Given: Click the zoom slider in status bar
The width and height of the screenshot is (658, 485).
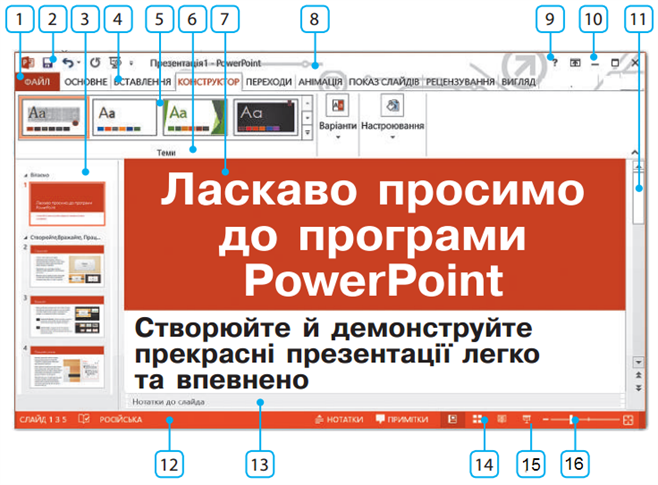Looking at the screenshot, I should [x=574, y=421].
